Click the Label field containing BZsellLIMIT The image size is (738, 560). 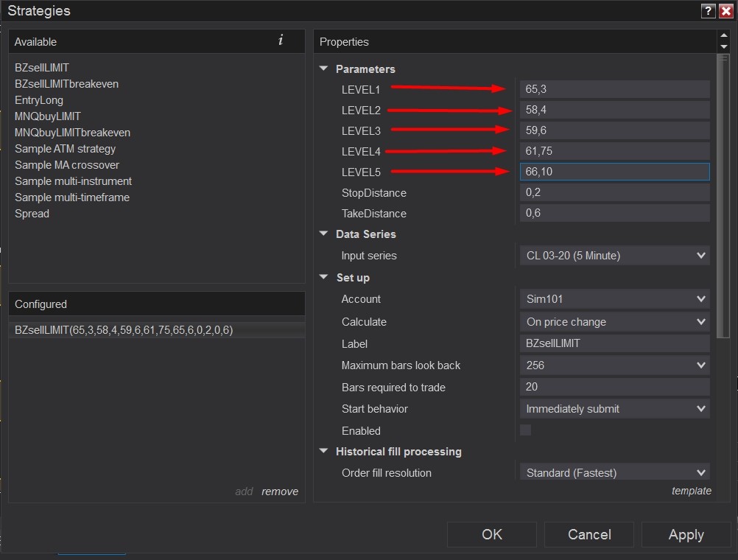(615, 343)
